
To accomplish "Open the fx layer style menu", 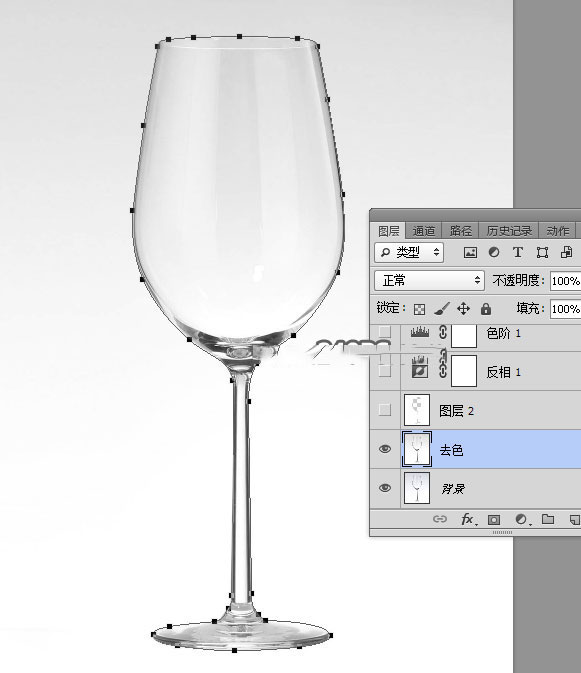I will [x=467, y=519].
